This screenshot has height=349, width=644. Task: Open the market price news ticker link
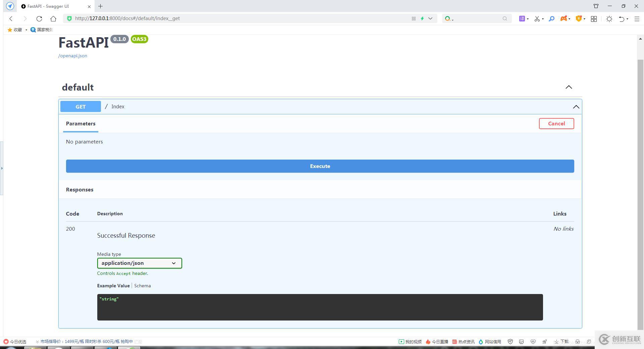click(x=87, y=342)
